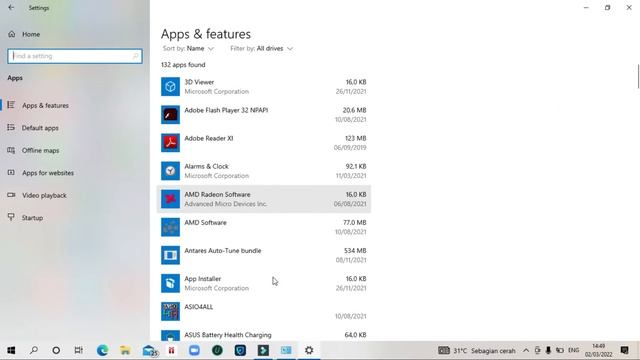Image resolution: width=640 pixels, height=360 pixels.
Task: Open the Mail app from the taskbar
Action: (149, 350)
